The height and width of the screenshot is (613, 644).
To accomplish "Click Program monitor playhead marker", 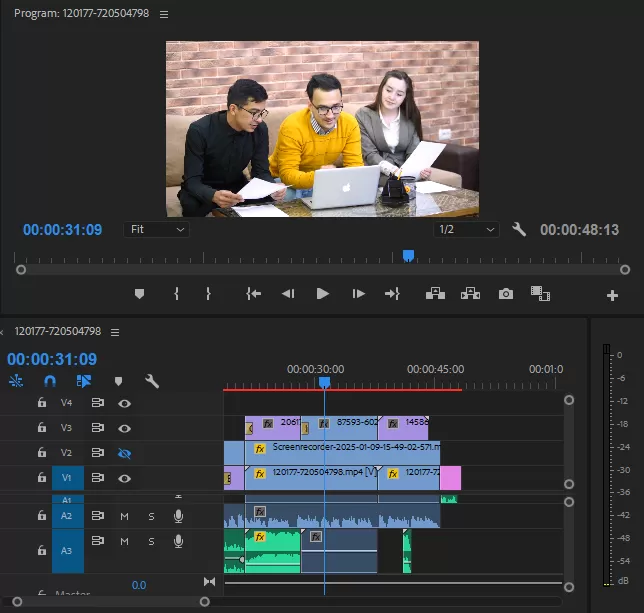I will (x=408, y=256).
